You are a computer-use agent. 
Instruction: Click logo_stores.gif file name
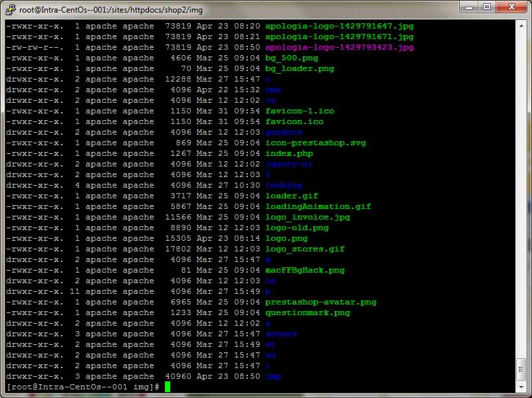pyautogui.click(x=305, y=249)
